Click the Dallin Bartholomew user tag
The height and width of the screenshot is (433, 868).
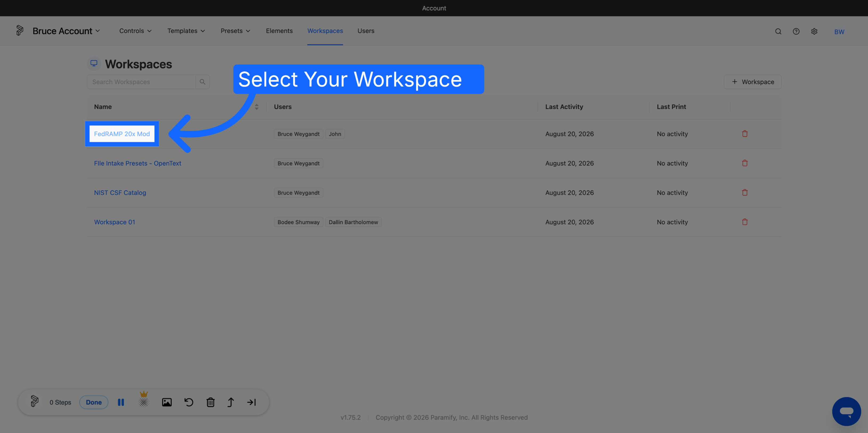click(353, 222)
